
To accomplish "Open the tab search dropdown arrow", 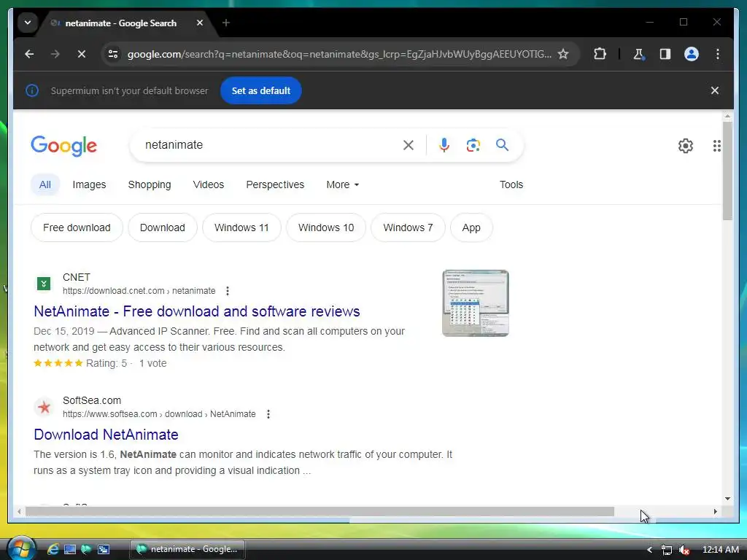I will pyautogui.click(x=28, y=23).
